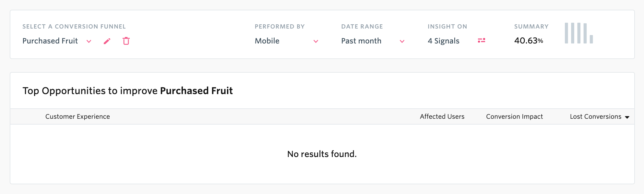Select the Purchased Fruit funnel name
The height and width of the screenshot is (194, 644).
50,41
